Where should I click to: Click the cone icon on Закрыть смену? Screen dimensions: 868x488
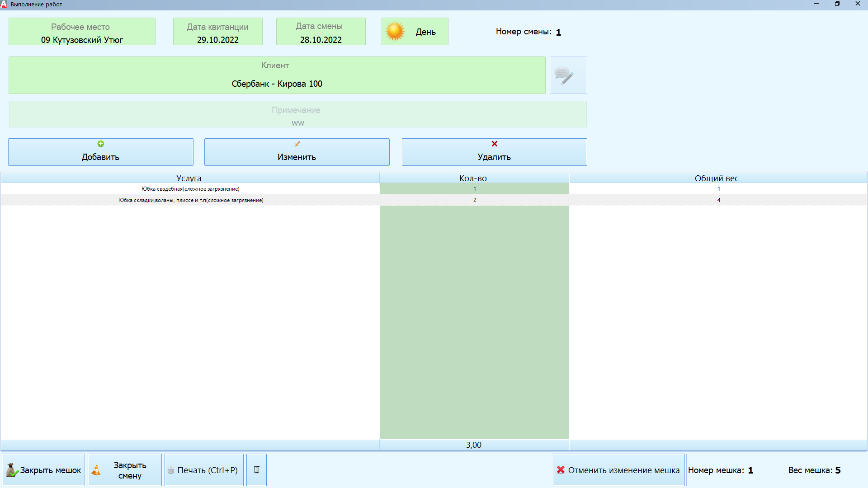tap(96, 470)
